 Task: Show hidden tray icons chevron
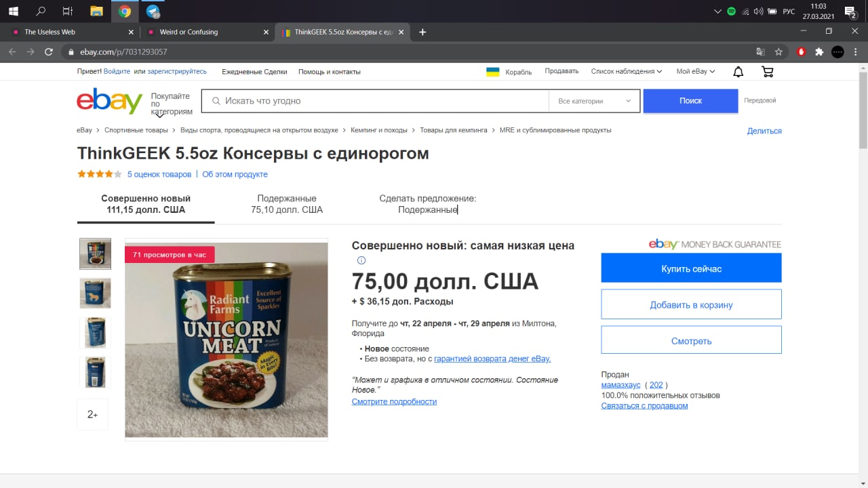pyautogui.click(x=719, y=12)
